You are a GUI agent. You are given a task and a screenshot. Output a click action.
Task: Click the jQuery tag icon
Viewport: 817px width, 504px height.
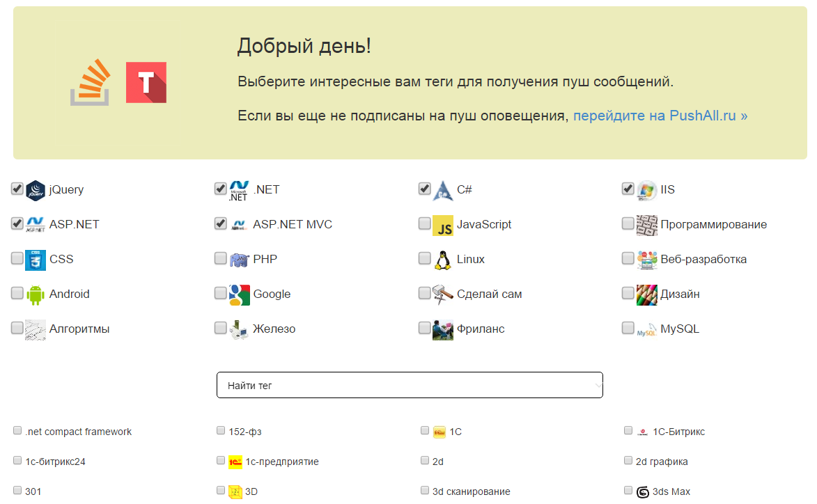pyautogui.click(x=36, y=190)
